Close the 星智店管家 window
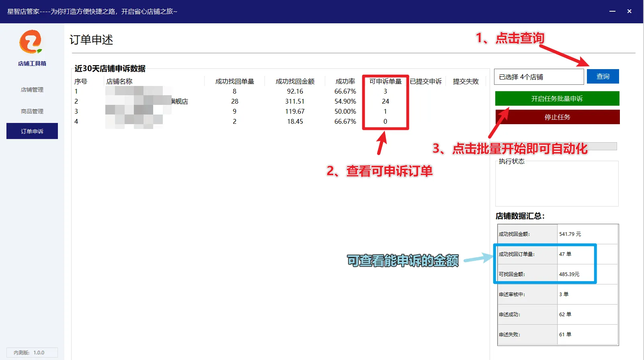The width and height of the screenshot is (644, 360). pyautogui.click(x=630, y=11)
